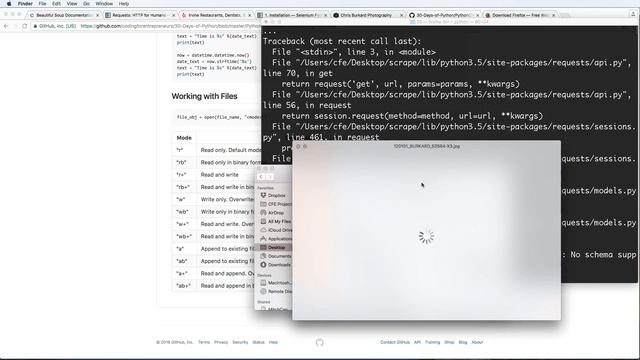
Task: Click the 'Working with Files' heading
Action: click(x=204, y=96)
